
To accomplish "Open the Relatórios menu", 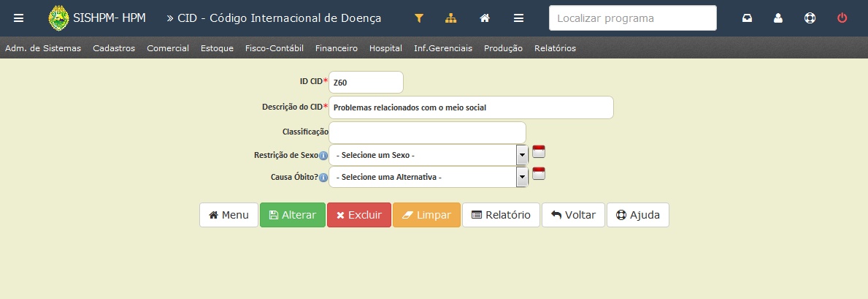I will [x=556, y=48].
